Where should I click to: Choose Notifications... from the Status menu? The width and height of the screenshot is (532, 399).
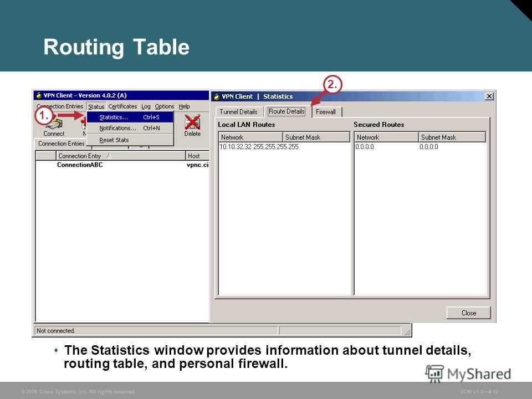[x=130, y=128]
